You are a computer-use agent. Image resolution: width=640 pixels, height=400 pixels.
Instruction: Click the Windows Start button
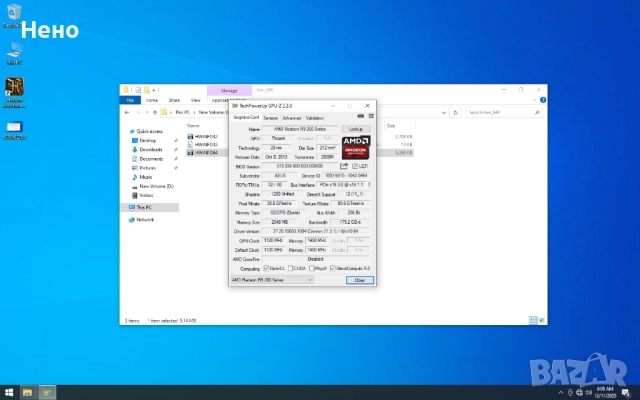coord(9,392)
